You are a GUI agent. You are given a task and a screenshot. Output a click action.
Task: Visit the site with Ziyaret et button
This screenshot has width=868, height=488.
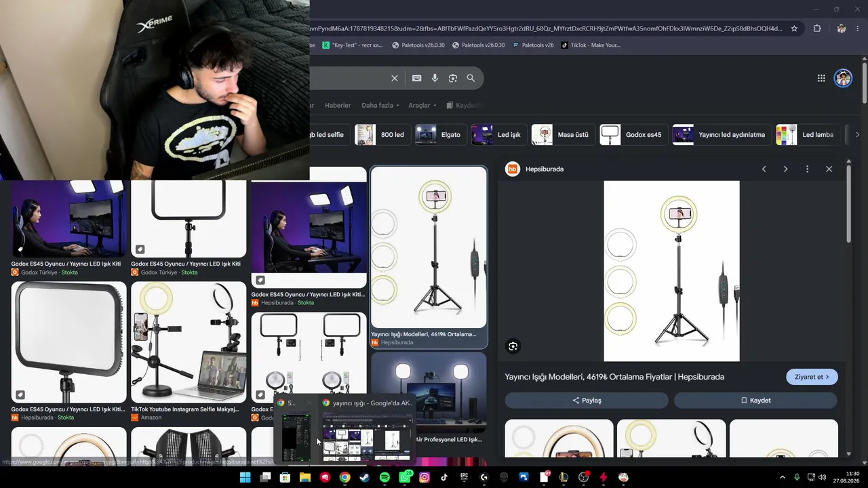click(812, 377)
